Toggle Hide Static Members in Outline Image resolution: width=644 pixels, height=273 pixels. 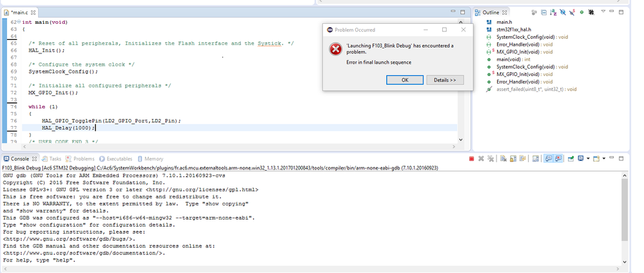pos(572,12)
